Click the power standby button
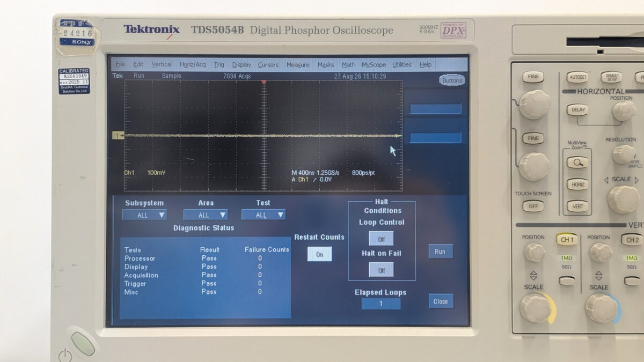The height and width of the screenshot is (362, 644). point(83,343)
